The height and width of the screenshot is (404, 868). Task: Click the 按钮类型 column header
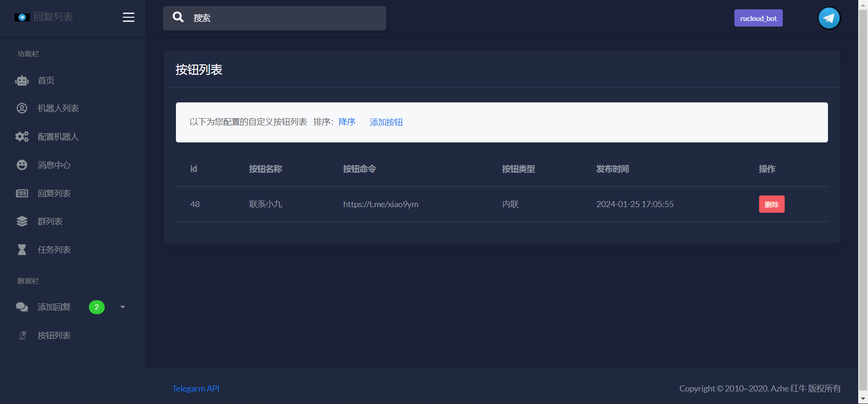point(518,169)
